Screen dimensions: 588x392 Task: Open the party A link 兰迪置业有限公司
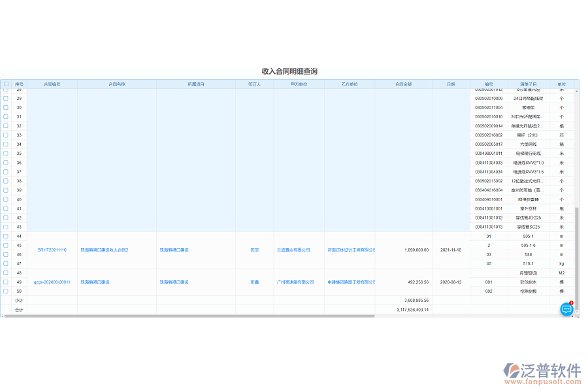coord(293,250)
